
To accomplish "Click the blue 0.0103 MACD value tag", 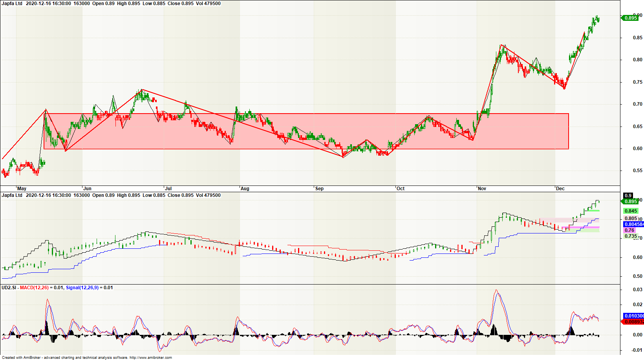I will [x=634, y=316].
